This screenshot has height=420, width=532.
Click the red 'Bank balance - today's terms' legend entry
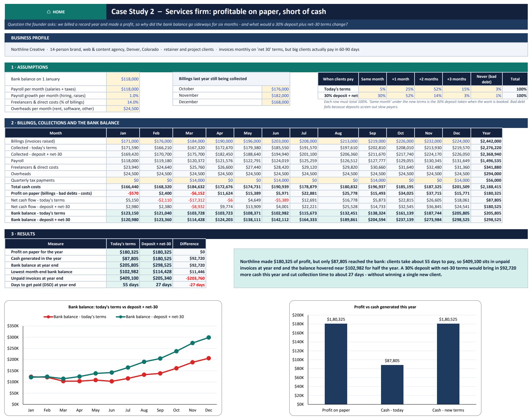pyautogui.click(x=75, y=317)
